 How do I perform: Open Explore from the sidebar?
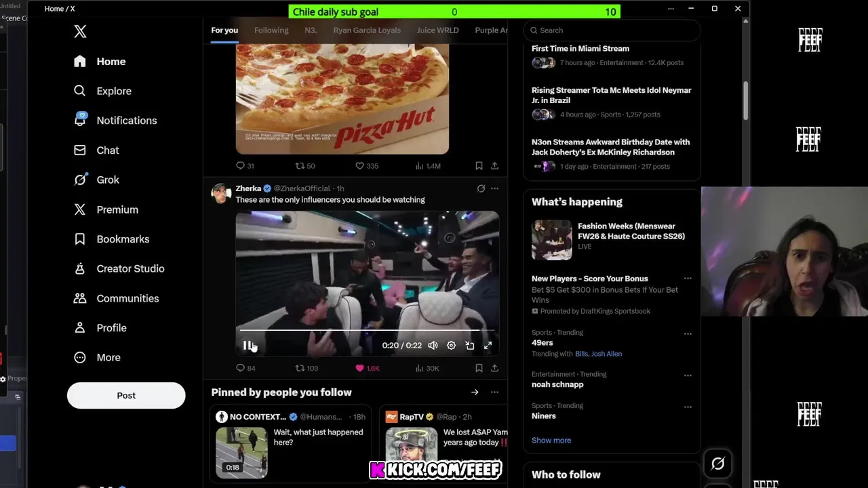pyautogui.click(x=103, y=91)
